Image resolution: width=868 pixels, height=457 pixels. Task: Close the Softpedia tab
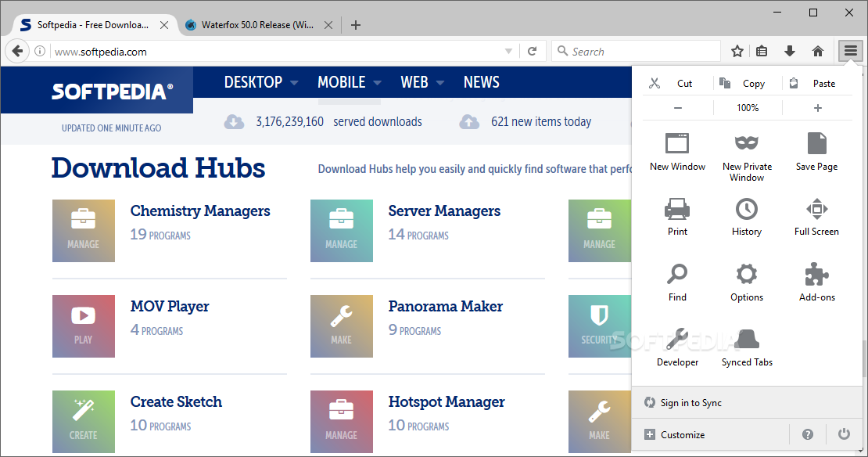point(164,25)
